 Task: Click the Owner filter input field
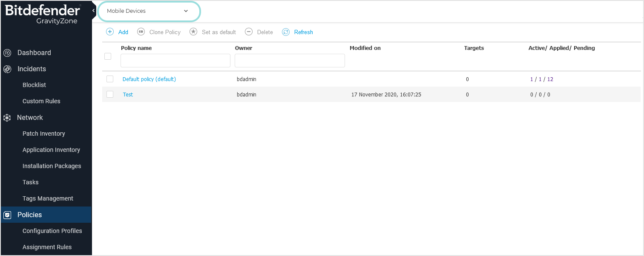[x=290, y=61]
